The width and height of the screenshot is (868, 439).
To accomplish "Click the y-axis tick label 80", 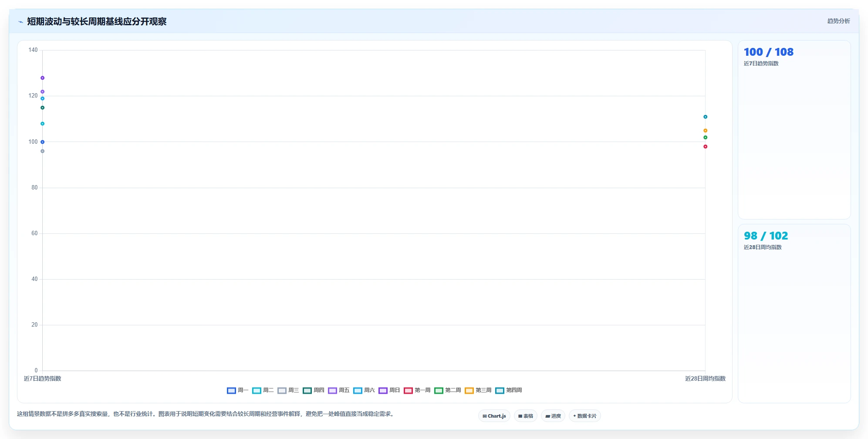I will (34, 188).
